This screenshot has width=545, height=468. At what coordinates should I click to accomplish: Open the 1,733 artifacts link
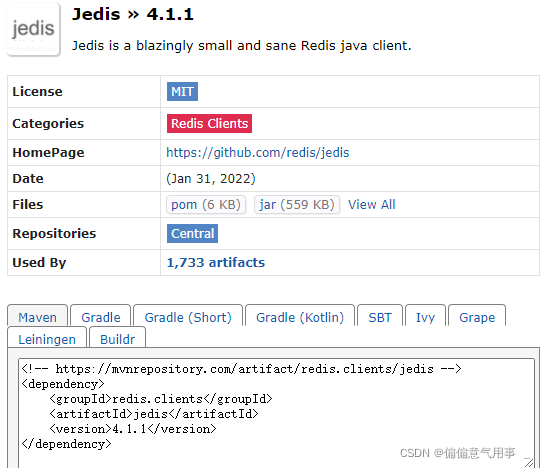216,263
